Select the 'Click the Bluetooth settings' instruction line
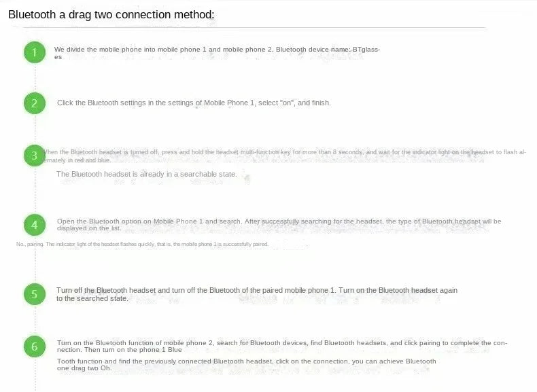 [x=194, y=103]
